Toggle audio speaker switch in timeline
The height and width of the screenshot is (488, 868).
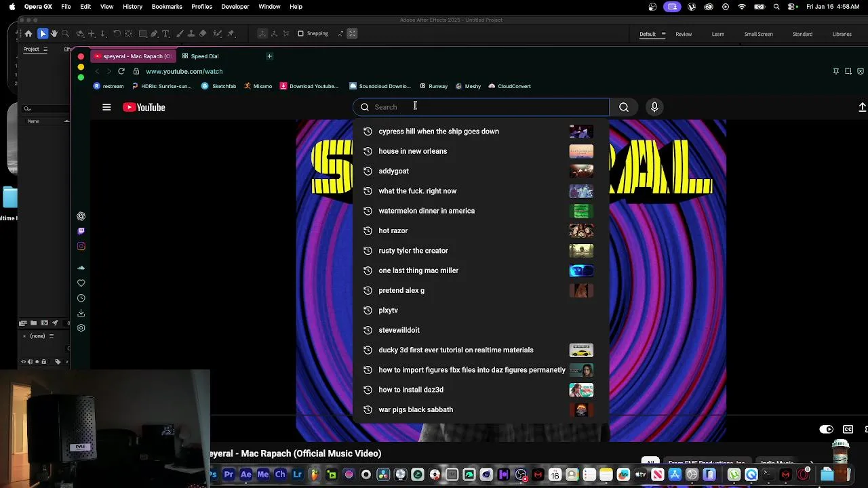tap(30, 362)
